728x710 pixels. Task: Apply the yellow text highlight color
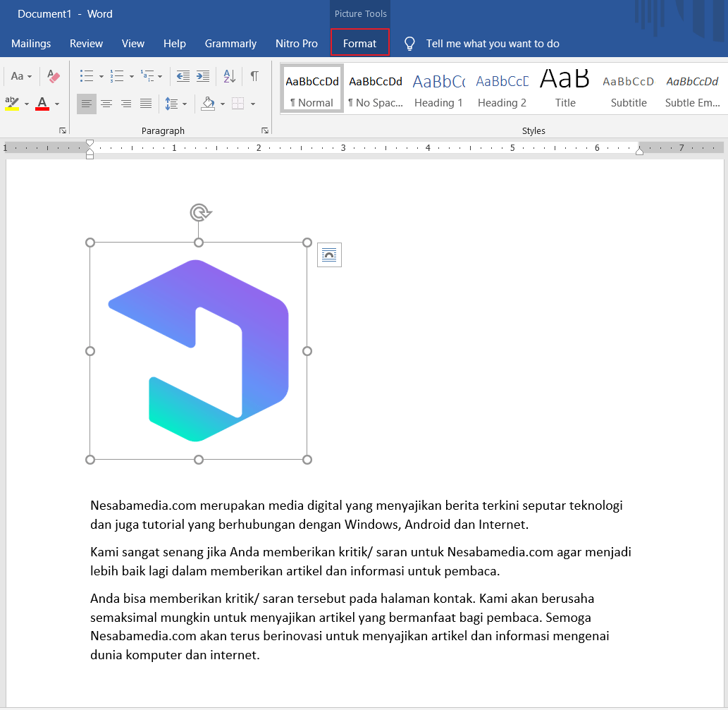[x=12, y=104]
